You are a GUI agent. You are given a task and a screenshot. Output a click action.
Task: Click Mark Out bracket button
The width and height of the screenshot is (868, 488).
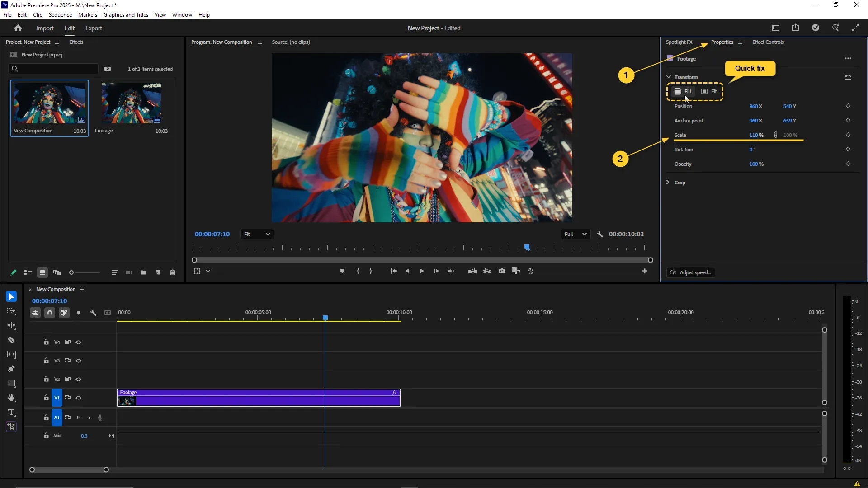(371, 271)
